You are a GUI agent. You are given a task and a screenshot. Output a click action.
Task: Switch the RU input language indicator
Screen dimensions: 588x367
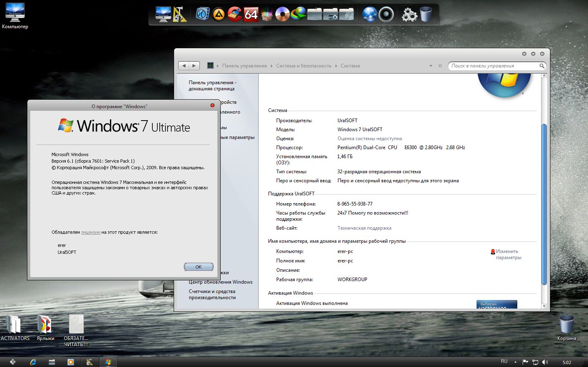(504, 362)
